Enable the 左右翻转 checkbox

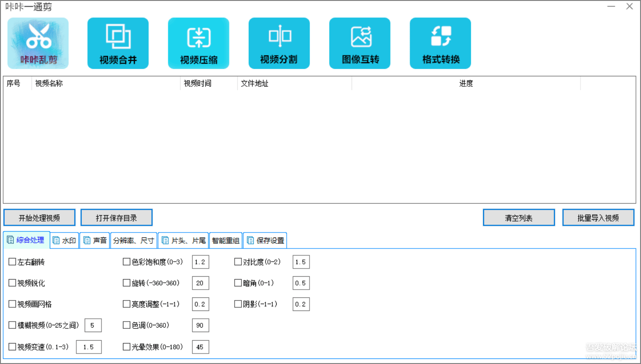coord(12,262)
